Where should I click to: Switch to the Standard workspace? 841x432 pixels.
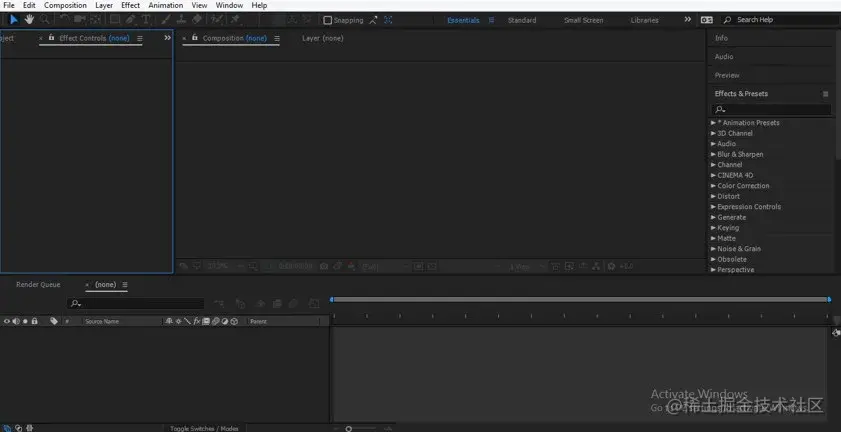[x=522, y=20]
